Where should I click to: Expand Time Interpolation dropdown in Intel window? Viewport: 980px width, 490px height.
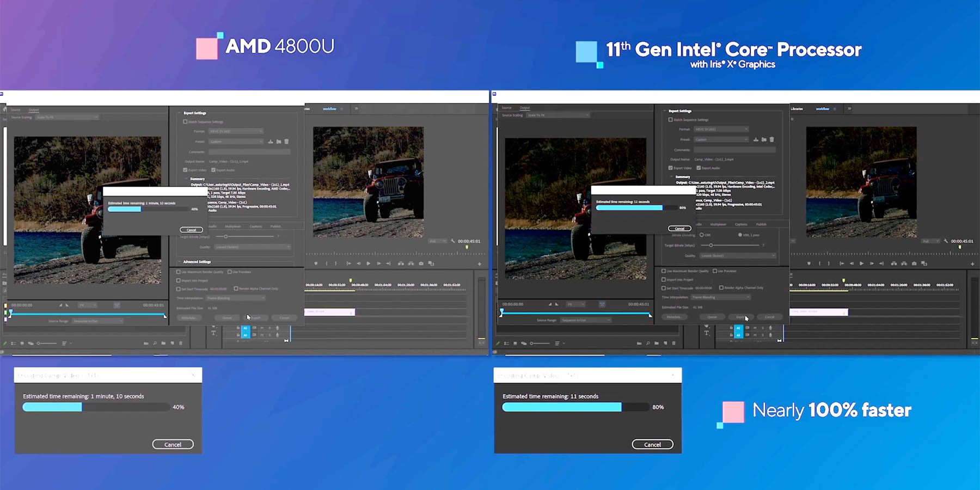[x=721, y=297]
